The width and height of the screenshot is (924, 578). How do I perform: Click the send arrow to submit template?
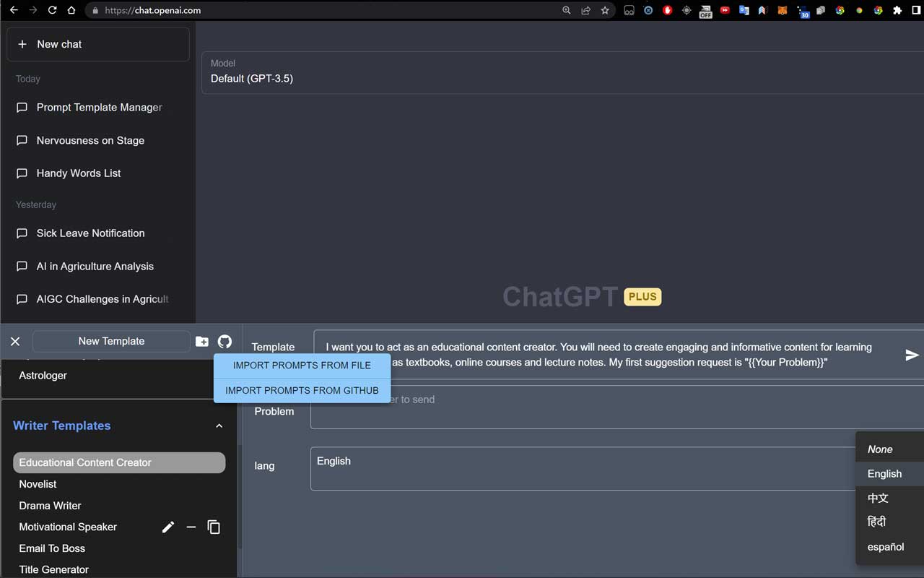click(912, 355)
